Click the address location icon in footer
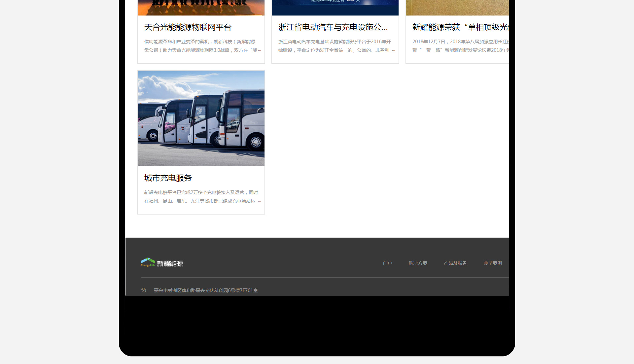Viewport: 634px width, 364px height. [x=143, y=290]
